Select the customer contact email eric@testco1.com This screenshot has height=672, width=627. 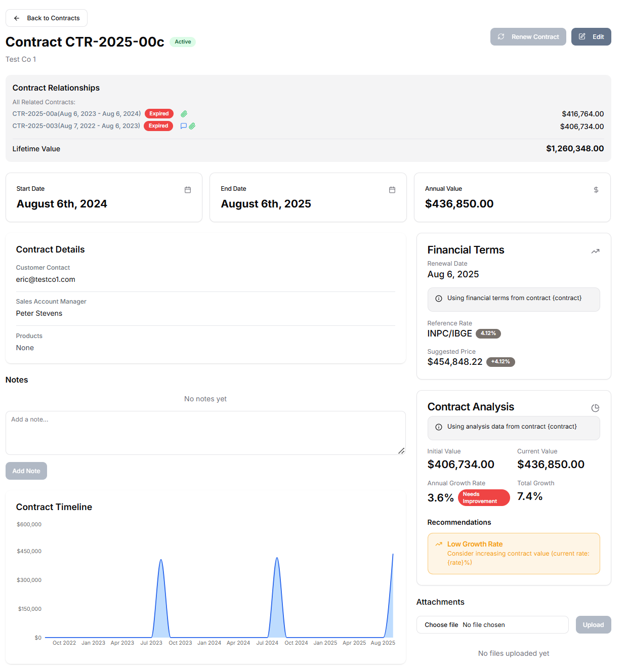[46, 279]
